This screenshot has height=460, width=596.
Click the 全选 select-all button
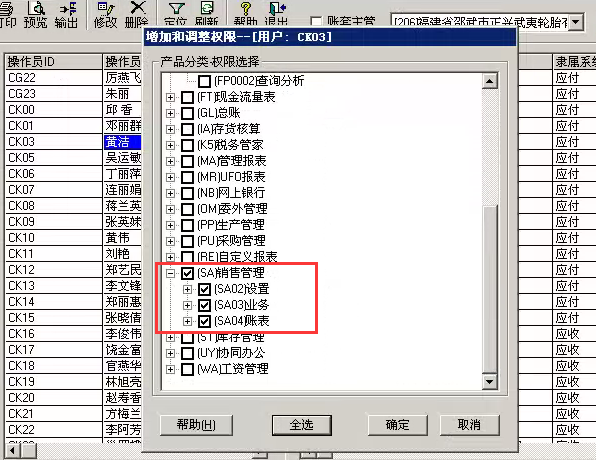(x=301, y=425)
